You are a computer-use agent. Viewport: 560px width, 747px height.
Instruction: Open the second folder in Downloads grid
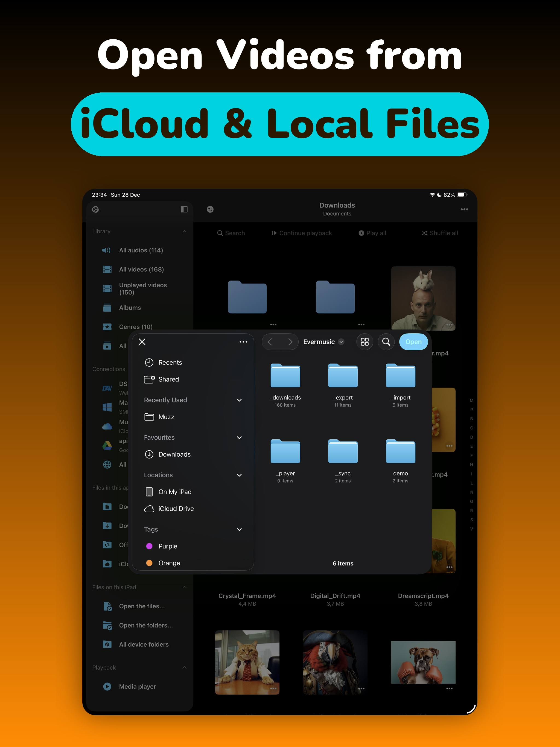point(336,297)
